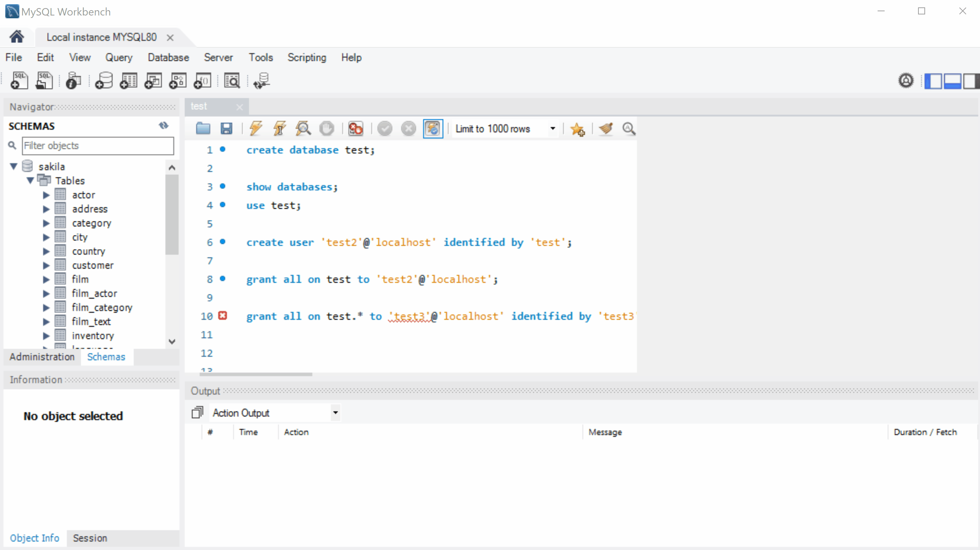The height and width of the screenshot is (550, 980).
Task: Collapse the Tables folder node
Action: pyautogui.click(x=30, y=180)
